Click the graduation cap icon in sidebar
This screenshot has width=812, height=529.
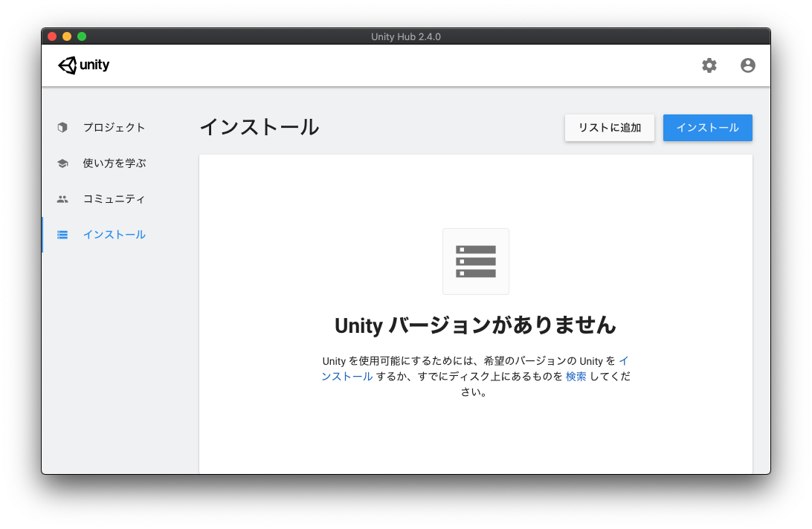[62, 163]
